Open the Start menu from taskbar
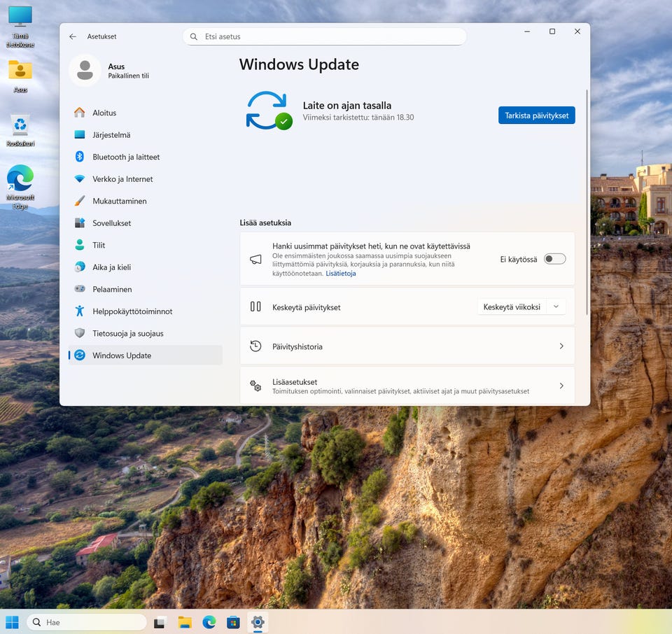This screenshot has width=672, height=634. (x=12, y=622)
